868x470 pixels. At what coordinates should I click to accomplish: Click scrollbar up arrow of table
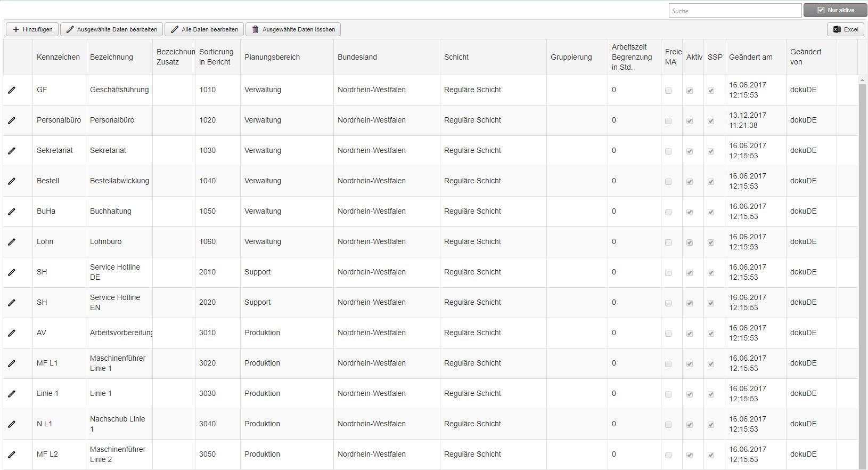pos(862,80)
